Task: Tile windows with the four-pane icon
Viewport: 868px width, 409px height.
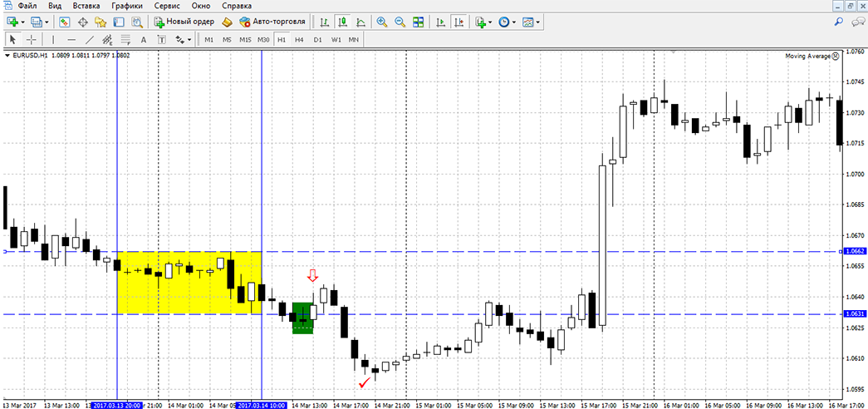Action: pyautogui.click(x=419, y=22)
